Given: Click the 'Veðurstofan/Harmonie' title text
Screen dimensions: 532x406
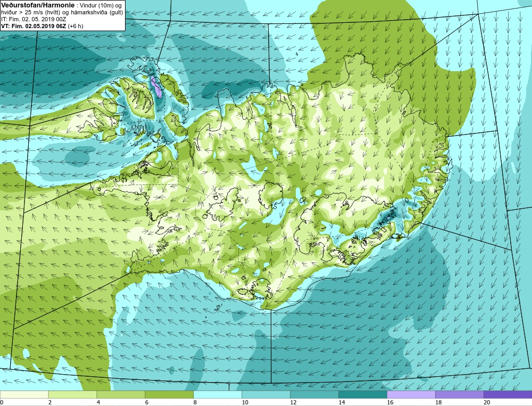Looking at the screenshot, I should 37,5.
